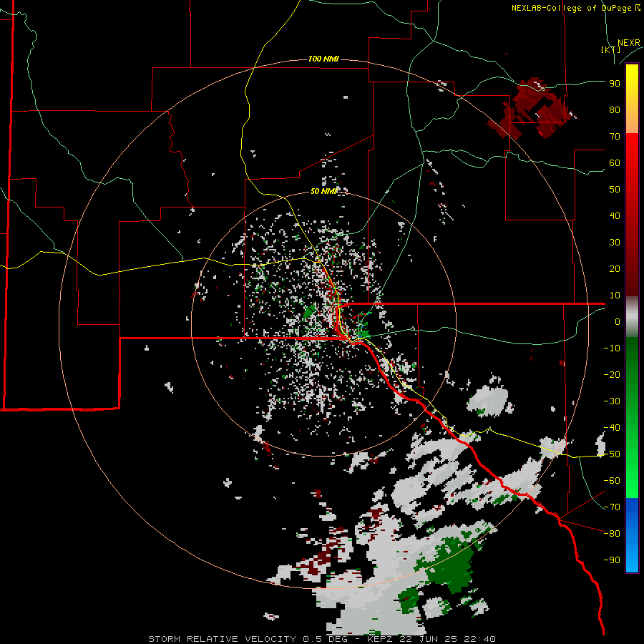
Task: Click the -30 value on velocity scale
Action: click(612, 401)
